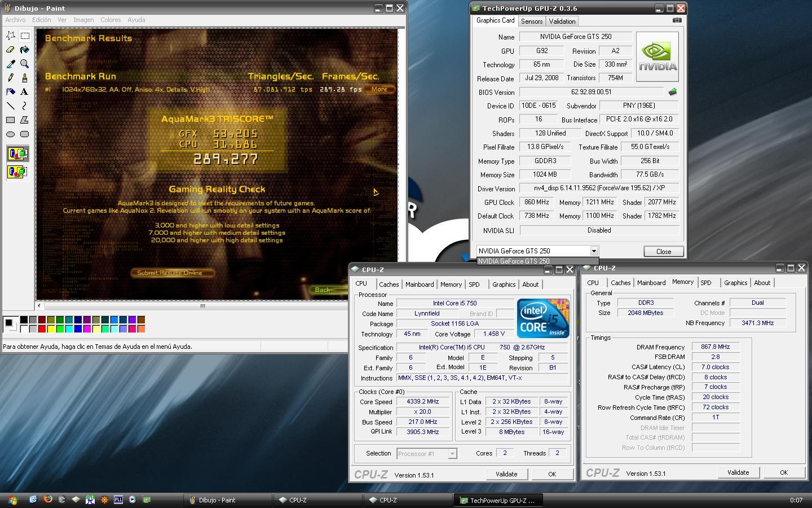Pick the red color swatch in Paint palette
The height and width of the screenshot is (508, 812).
click(x=42, y=329)
